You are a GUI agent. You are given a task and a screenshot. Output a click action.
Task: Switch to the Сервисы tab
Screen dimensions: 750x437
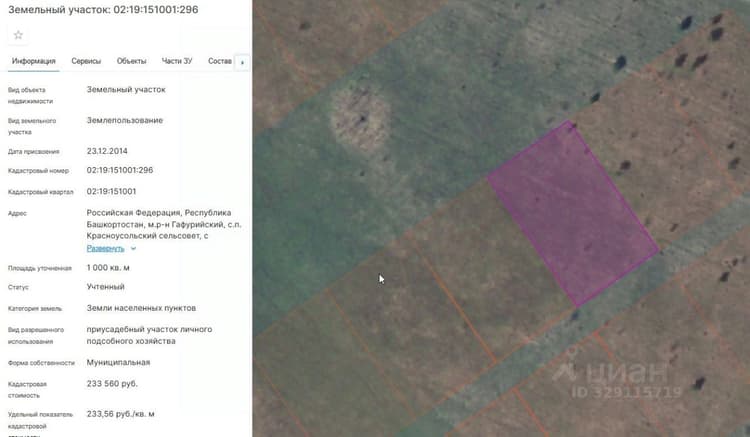86,61
